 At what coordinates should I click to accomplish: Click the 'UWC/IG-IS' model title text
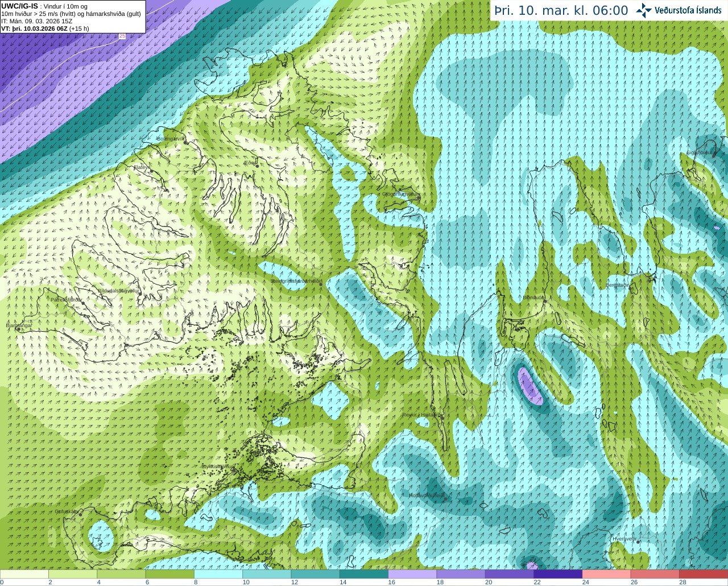(19, 6)
